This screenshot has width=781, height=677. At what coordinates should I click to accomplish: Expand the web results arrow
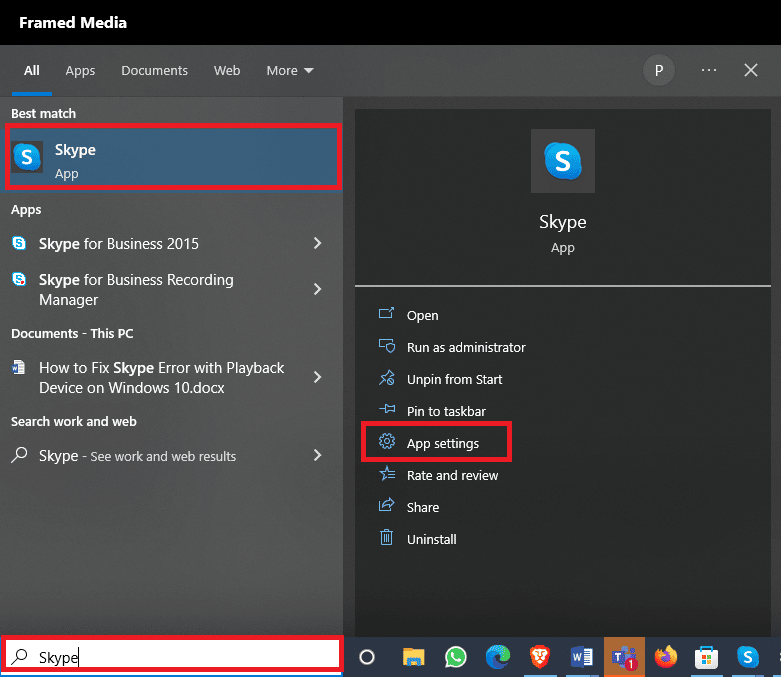pyautogui.click(x=317, y=455)
